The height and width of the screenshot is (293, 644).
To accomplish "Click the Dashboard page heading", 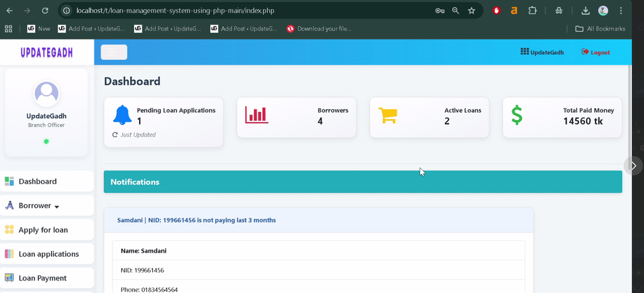I will click(x=132, y=81).
